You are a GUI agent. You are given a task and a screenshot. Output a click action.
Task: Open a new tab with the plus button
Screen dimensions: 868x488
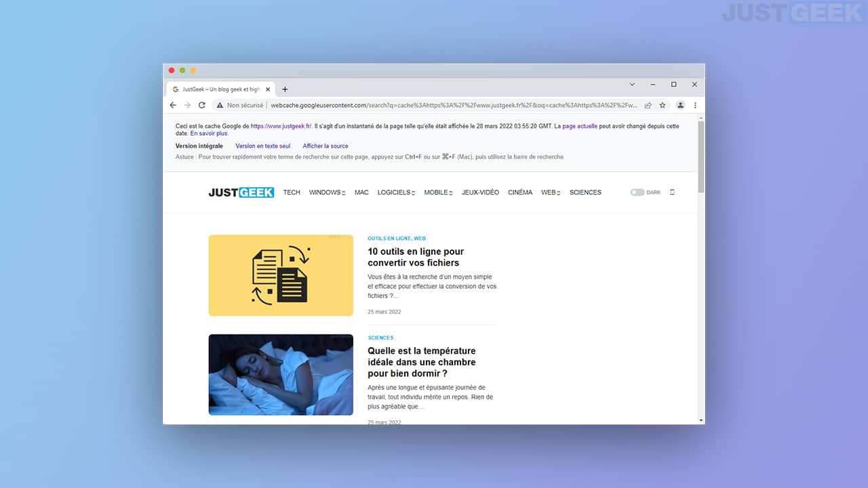point(285,89)
